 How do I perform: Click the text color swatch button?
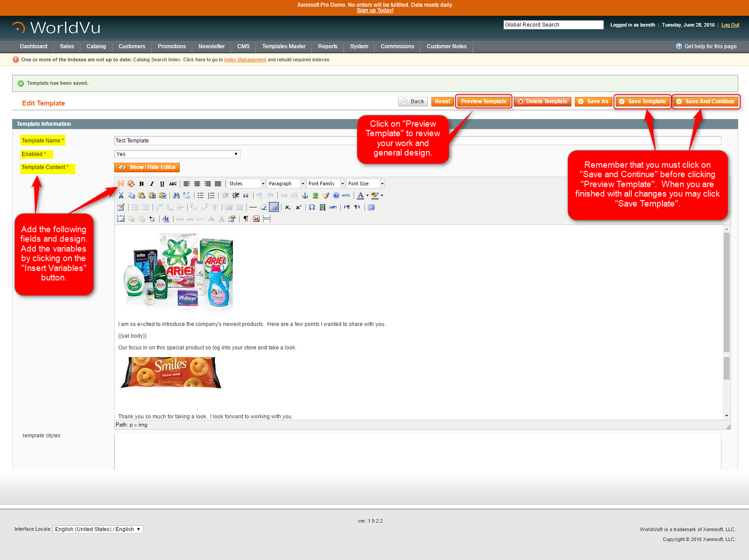click(361, 195)
